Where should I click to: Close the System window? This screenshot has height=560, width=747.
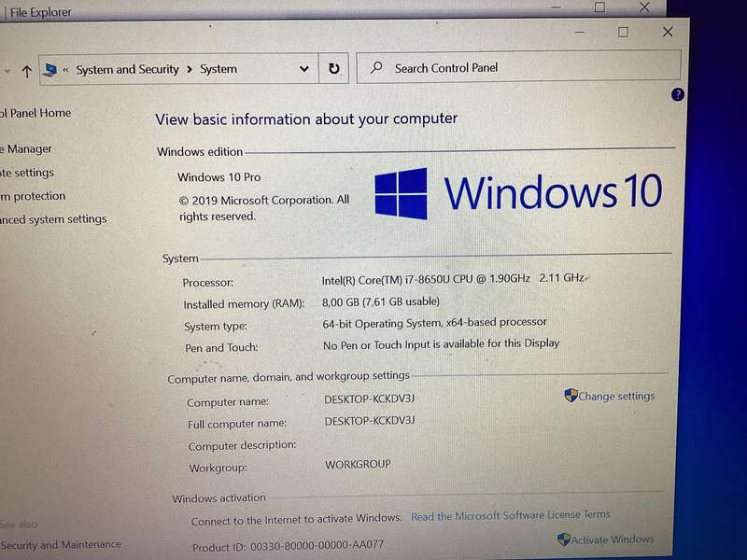tap(668, 32)
